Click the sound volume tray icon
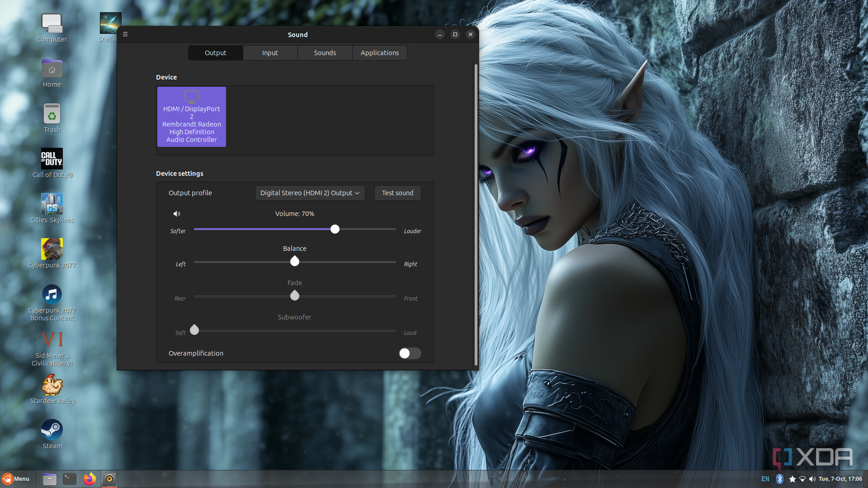 tap(812, 479)
